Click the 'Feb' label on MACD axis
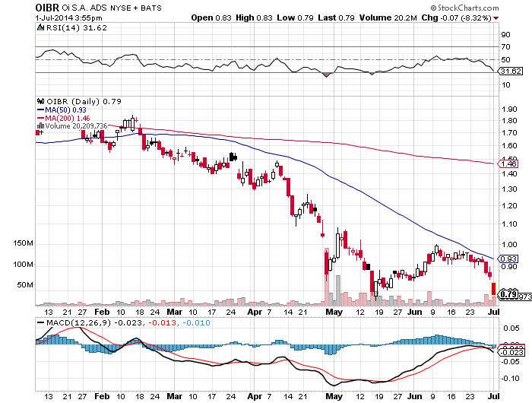The image size is (532, 403). coord(102,396)
